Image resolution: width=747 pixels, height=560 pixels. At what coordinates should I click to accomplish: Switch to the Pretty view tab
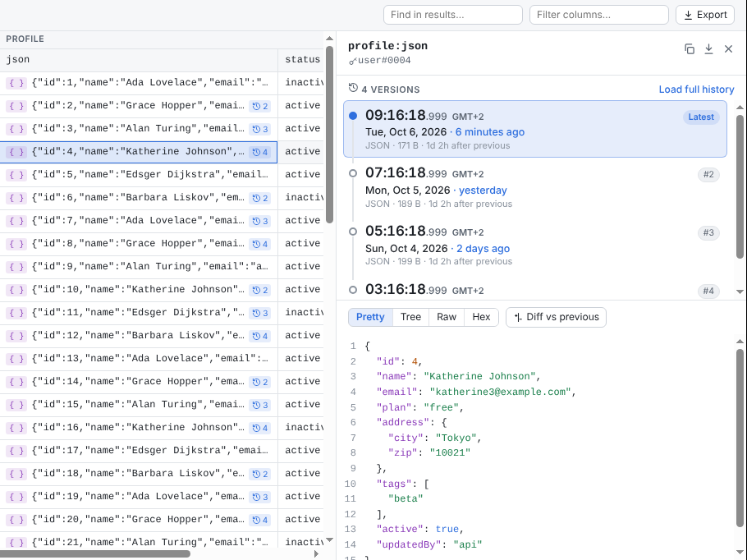pyautogui.click(x=370, y=317)
